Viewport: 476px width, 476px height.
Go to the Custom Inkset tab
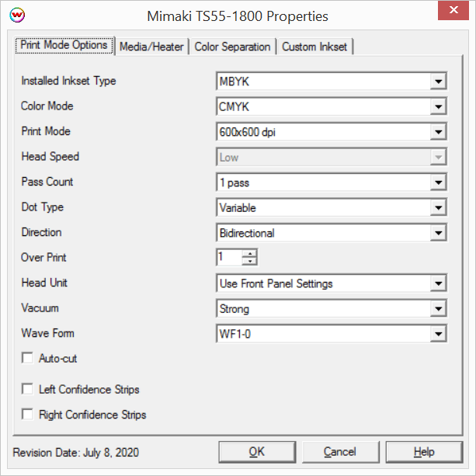315,47
